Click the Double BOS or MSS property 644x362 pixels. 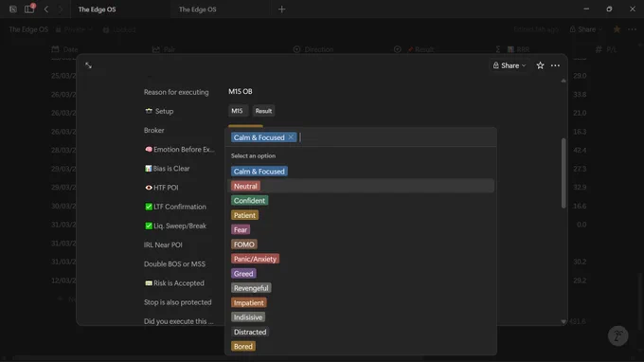tap(174, 263)
